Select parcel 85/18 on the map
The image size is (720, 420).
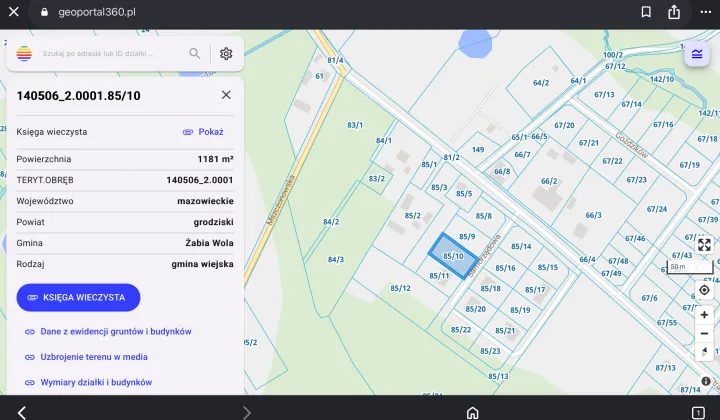coord(490,289)
